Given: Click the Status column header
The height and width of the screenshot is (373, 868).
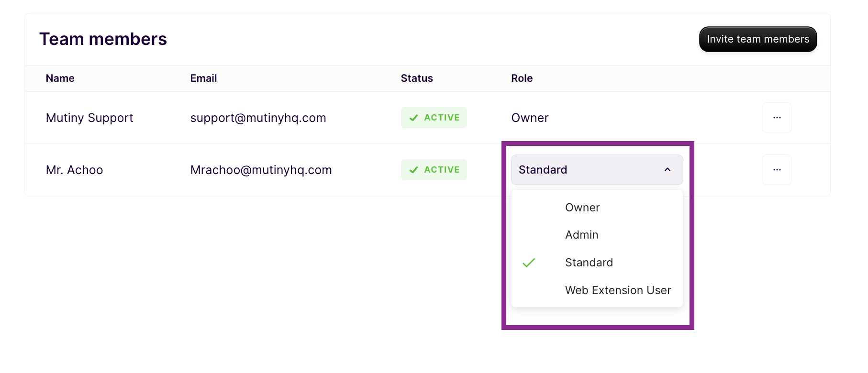Looking at the screenshot, I should point(416,78).
